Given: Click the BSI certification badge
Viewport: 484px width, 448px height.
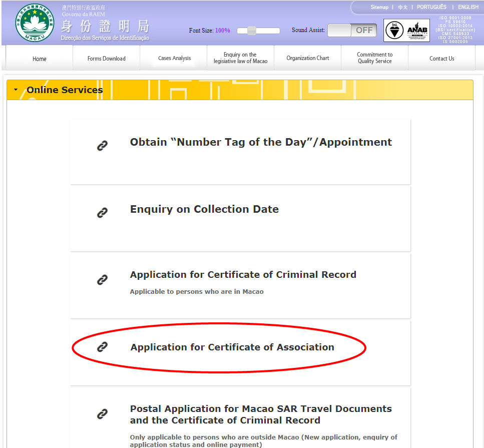Looking at the screenshot, I should [x=394, y=31].
